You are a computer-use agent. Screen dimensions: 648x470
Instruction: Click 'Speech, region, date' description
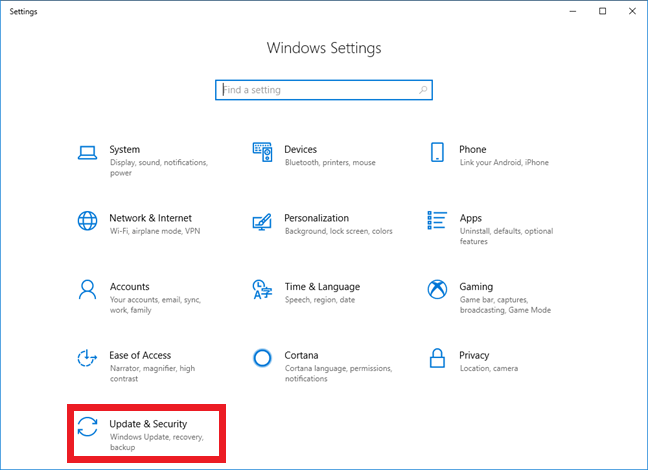pos(320,300)
